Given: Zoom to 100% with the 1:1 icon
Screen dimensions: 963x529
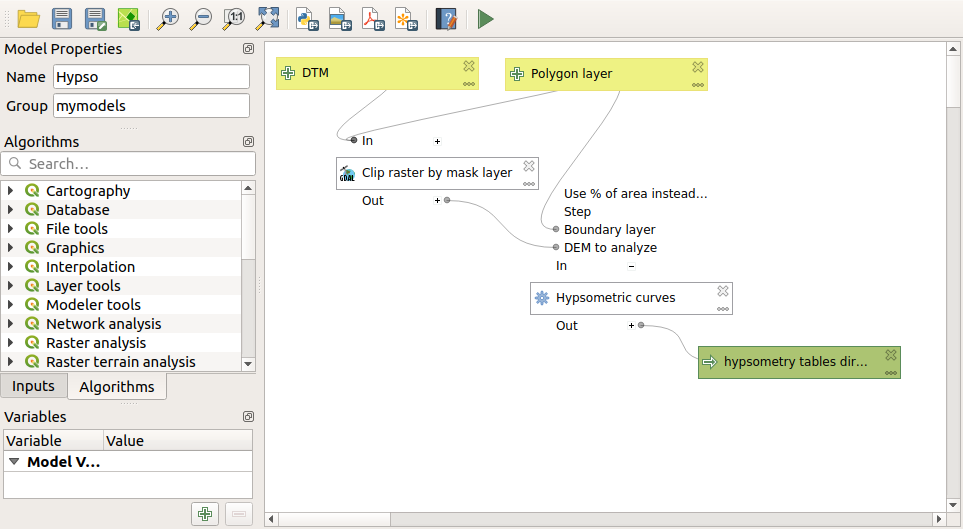Looking at the screenshot, I should (x=234, y=18).
